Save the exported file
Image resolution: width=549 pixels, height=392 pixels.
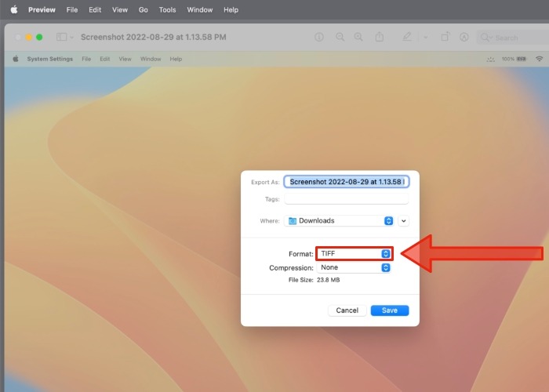pyautogui.click(x=390, y=310)
